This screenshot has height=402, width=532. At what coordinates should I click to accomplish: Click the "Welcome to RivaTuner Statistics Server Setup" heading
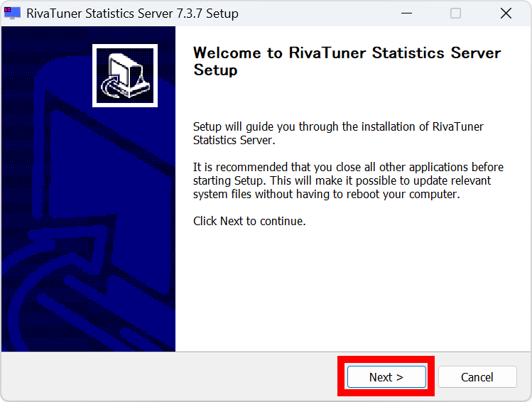(x=347, y=61)
